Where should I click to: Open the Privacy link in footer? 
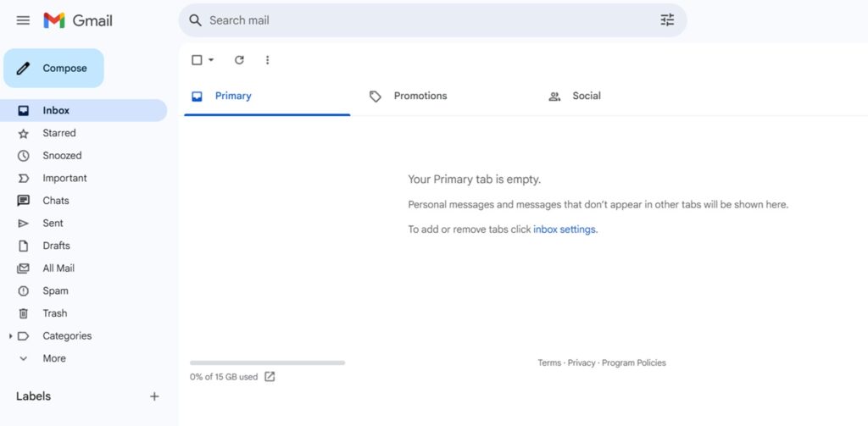point(581,363)
